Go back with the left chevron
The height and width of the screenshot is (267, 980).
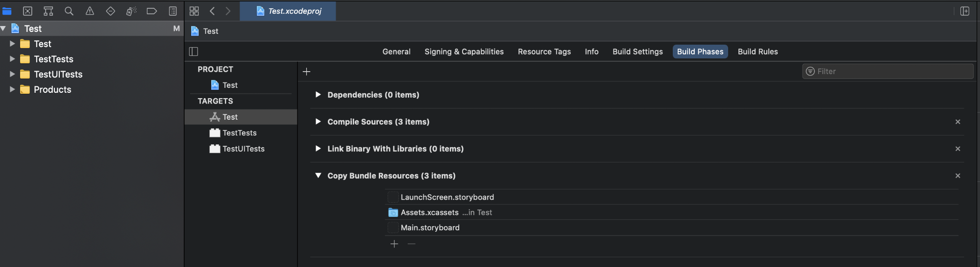(x=212, y=11)
